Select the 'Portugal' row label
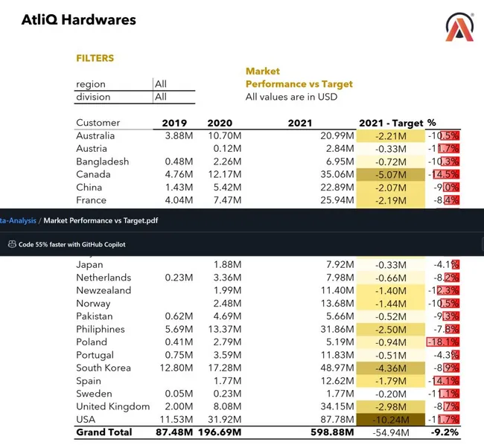The image size is (484, 448). 95,355
